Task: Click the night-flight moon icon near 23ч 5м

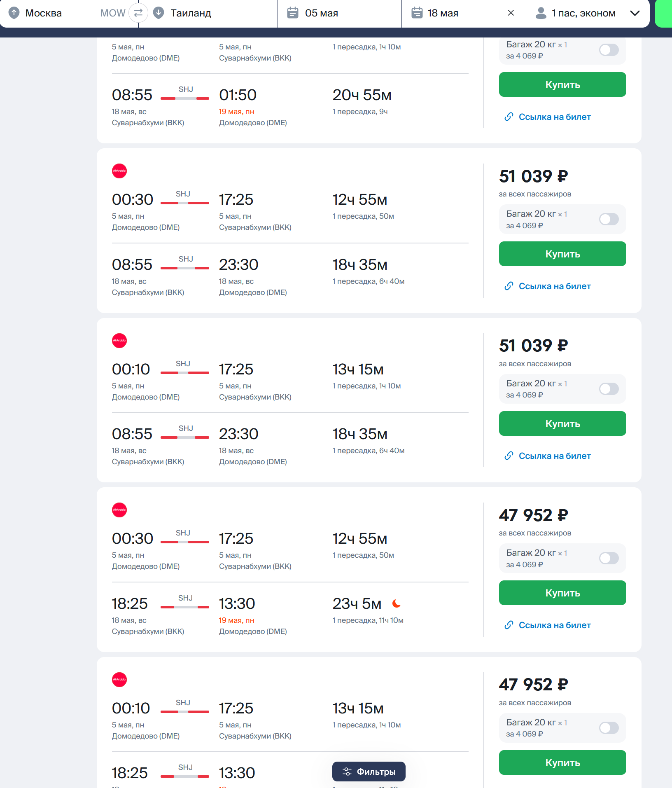Action: click(397, 603)
